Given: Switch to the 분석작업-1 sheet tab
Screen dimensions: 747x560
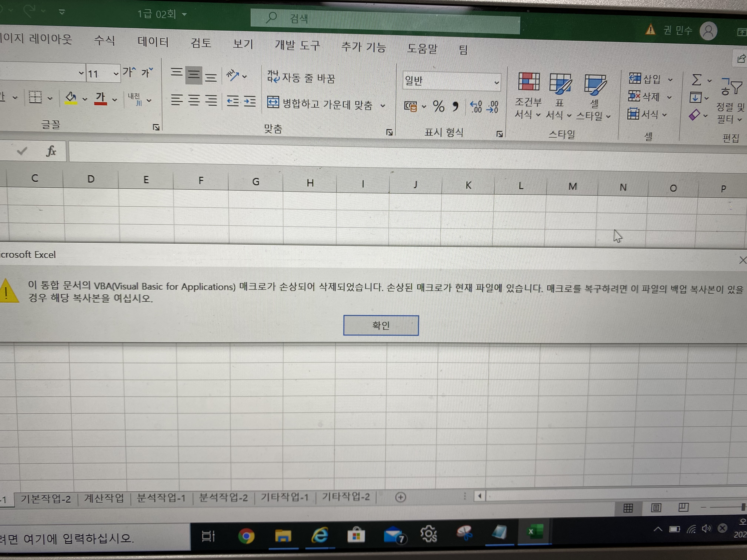Looking at the screenshot, I should pos(161,498).
